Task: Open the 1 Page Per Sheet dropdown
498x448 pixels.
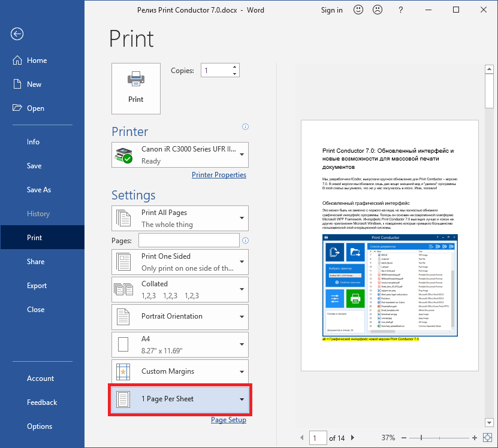Action: [x=180, y=399]
